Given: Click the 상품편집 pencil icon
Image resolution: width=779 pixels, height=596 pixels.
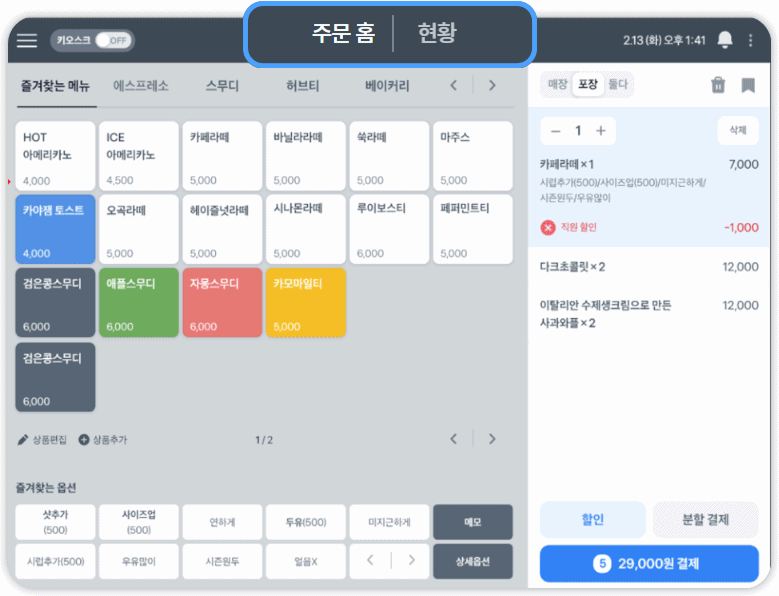Looking at the screenshot, I should pos(23,439).
